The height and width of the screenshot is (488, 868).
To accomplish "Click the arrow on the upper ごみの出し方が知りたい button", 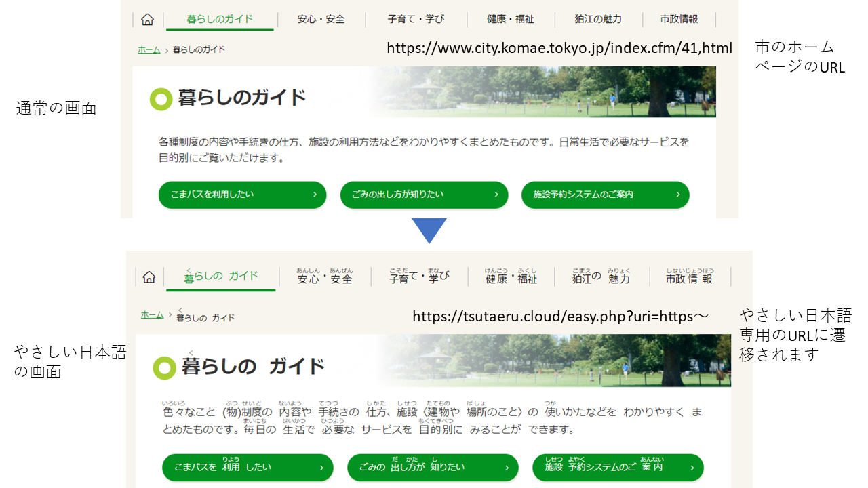I will 496,195.
